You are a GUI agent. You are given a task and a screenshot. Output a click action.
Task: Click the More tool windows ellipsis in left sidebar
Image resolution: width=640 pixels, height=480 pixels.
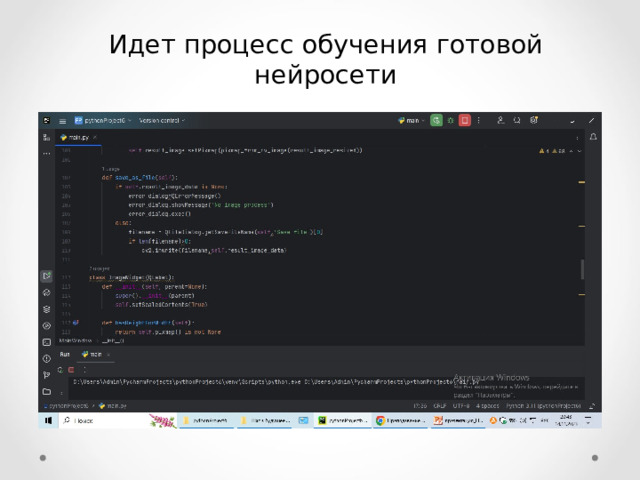tap(47, 154)
